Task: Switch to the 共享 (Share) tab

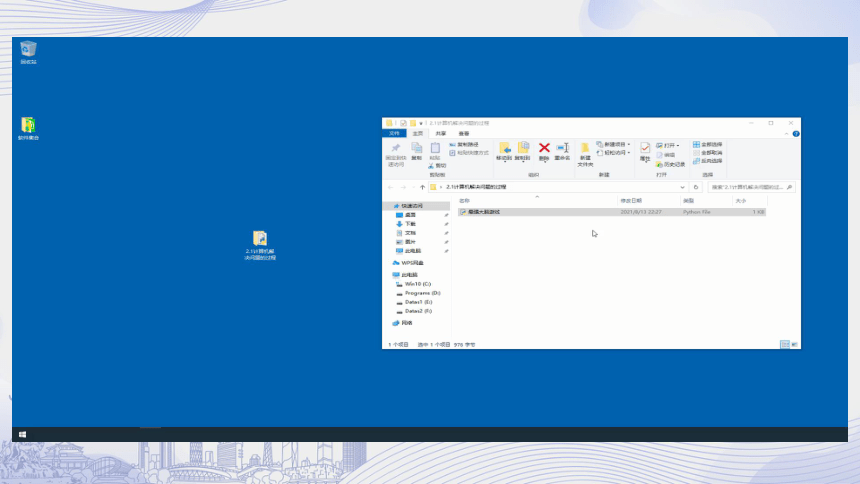Action: (x=441, y=134)
